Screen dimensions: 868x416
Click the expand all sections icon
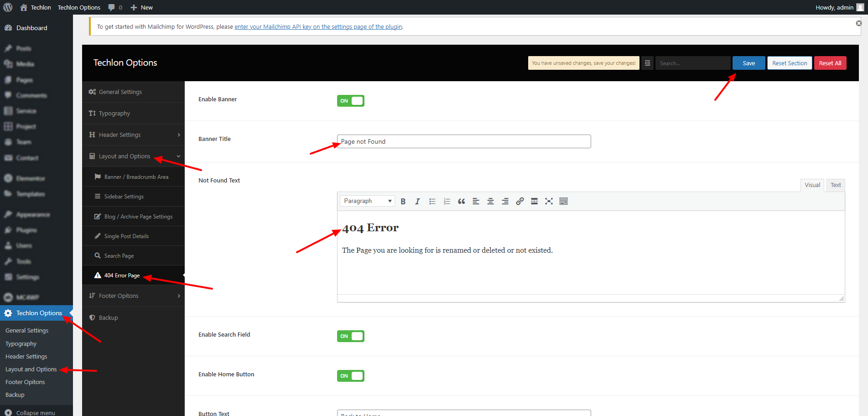click(x=647, y=63)
